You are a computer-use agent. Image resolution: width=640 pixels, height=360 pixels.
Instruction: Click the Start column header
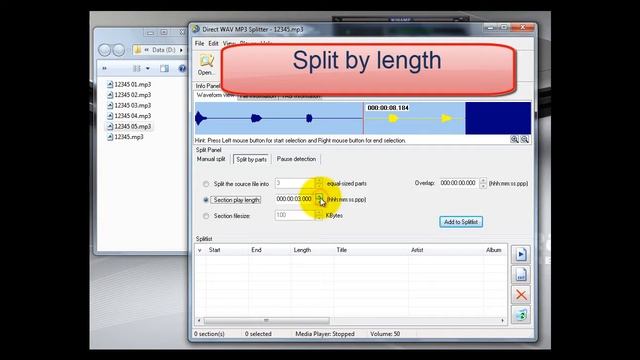tap(227, 250)
